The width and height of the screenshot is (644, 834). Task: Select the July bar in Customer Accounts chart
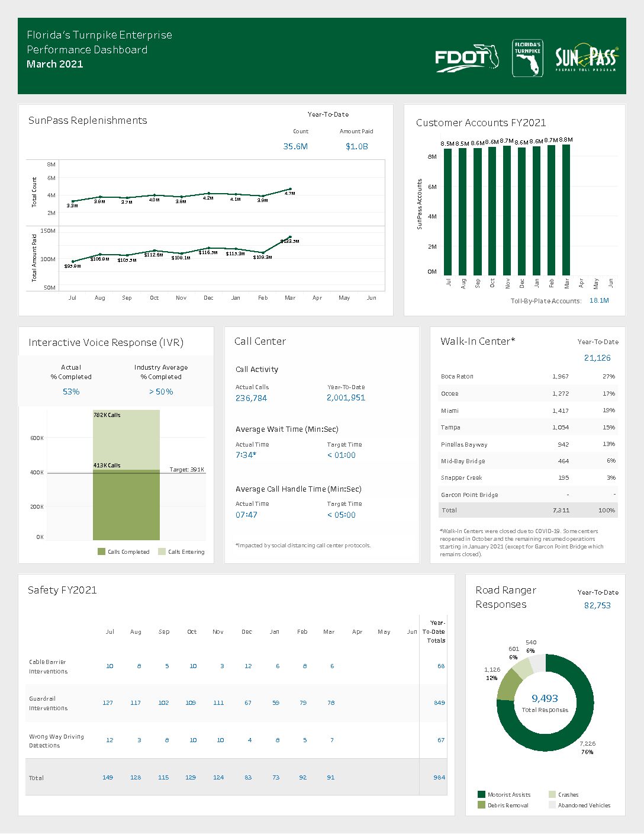point(448,212)
